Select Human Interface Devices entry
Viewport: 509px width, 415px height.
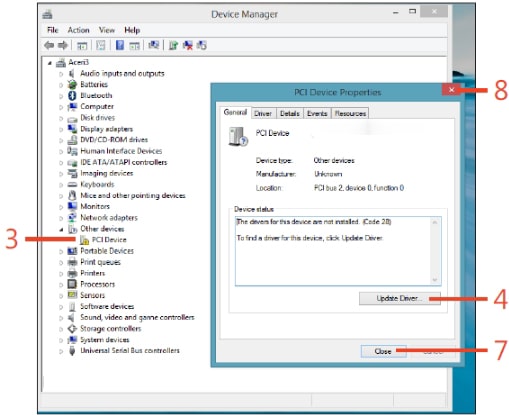[x=121, y=151]
